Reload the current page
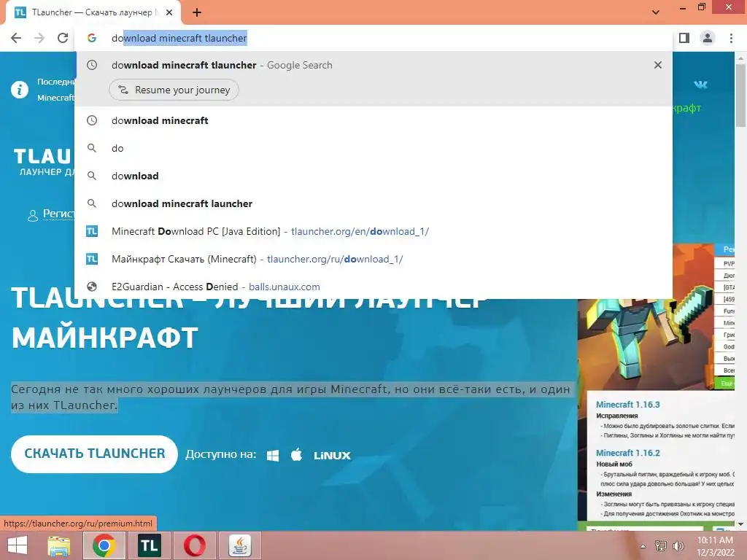Screen dimensions: 747x560 click(x=63, y=38)
